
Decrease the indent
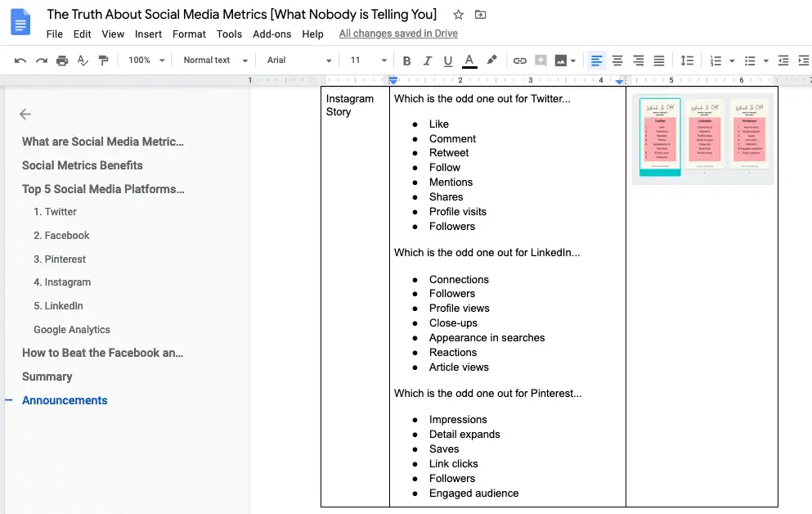[783, 61]
